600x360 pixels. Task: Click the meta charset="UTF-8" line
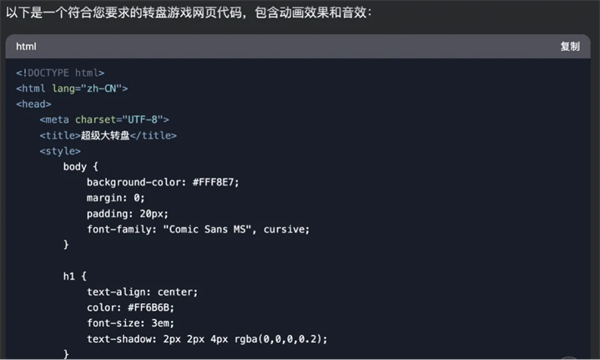[104, 120]
